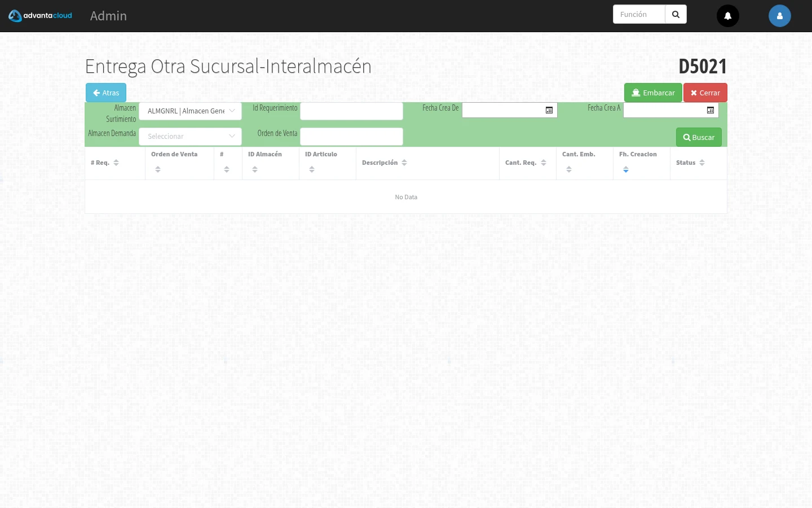Image resolution: width=812 pixels, height=508 pixels.
Task: Click the No Data message
Action: tap(406, 197)
